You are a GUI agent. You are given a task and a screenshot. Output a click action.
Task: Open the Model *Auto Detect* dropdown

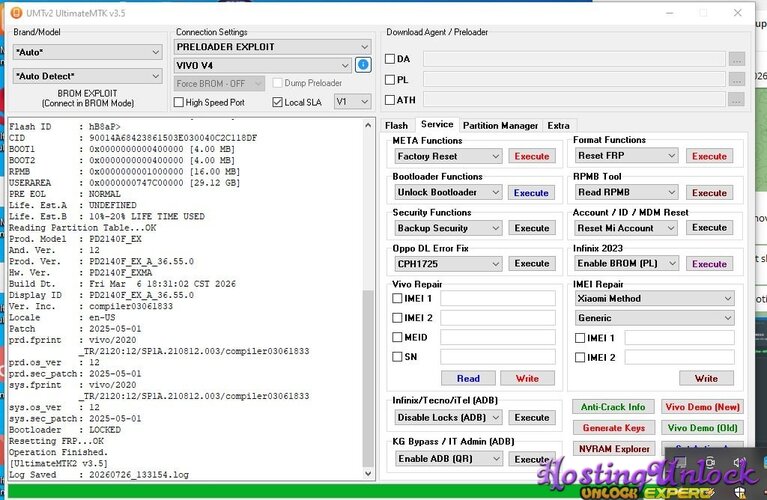(x=88, y=76)
